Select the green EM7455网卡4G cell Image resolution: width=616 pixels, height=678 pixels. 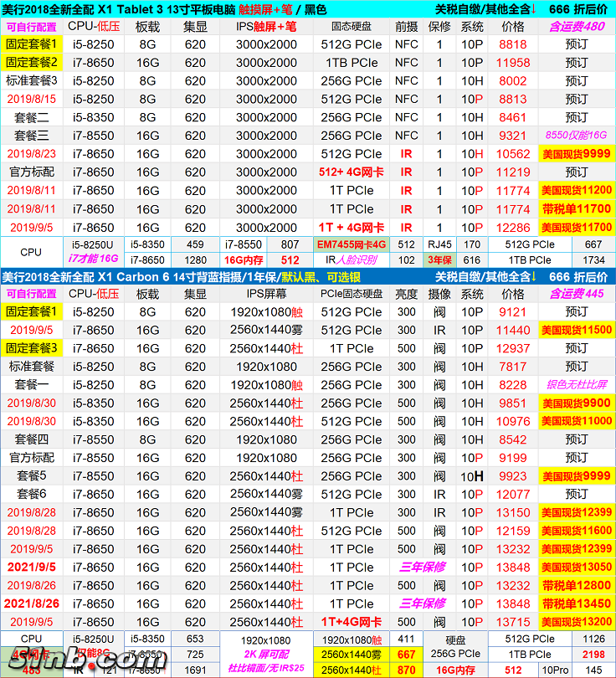tap(352, 244)
